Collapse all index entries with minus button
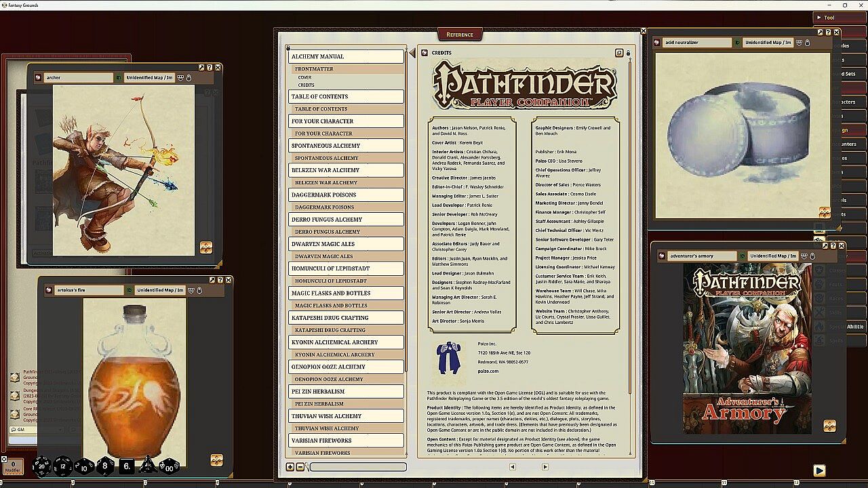This screenshot has height=488, width=868. pos(300,467)
